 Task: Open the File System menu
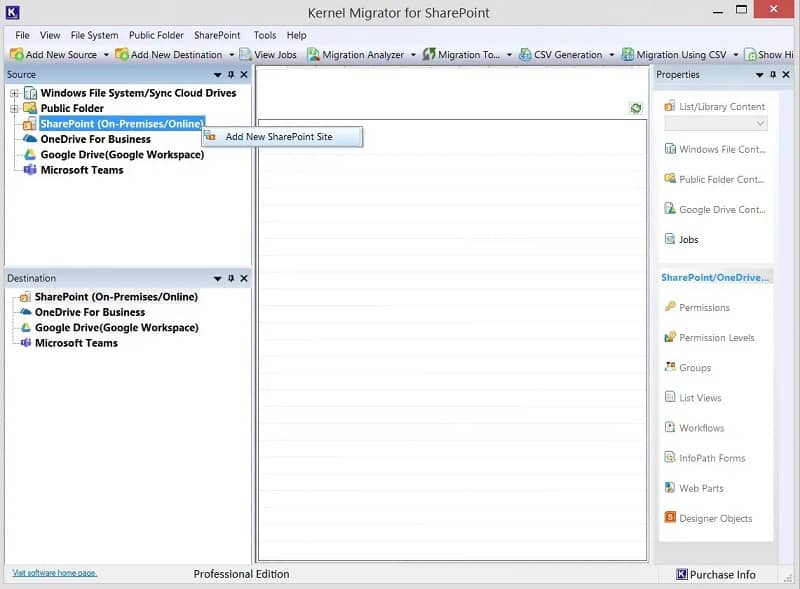[x=94, y=35]
